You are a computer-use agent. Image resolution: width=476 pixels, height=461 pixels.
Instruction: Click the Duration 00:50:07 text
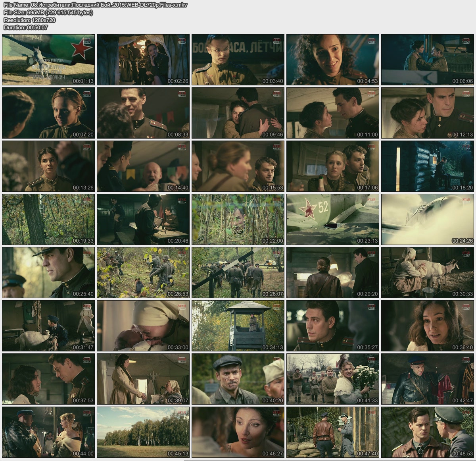(x=26, y=27)
